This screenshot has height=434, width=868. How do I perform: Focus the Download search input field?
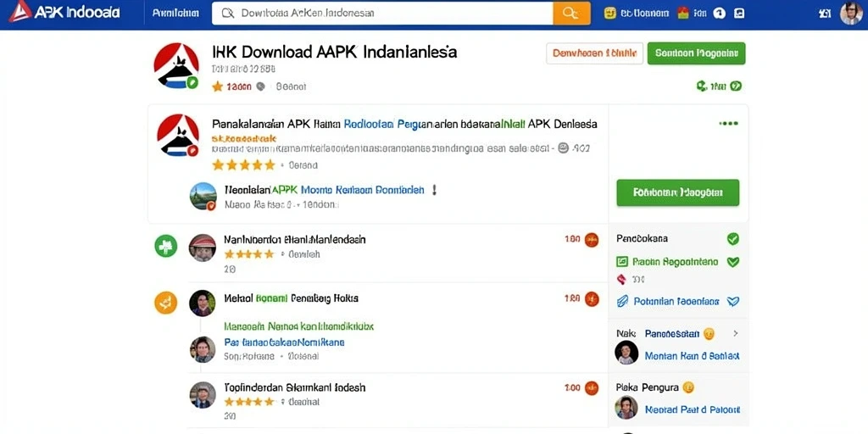click(382, 14)
